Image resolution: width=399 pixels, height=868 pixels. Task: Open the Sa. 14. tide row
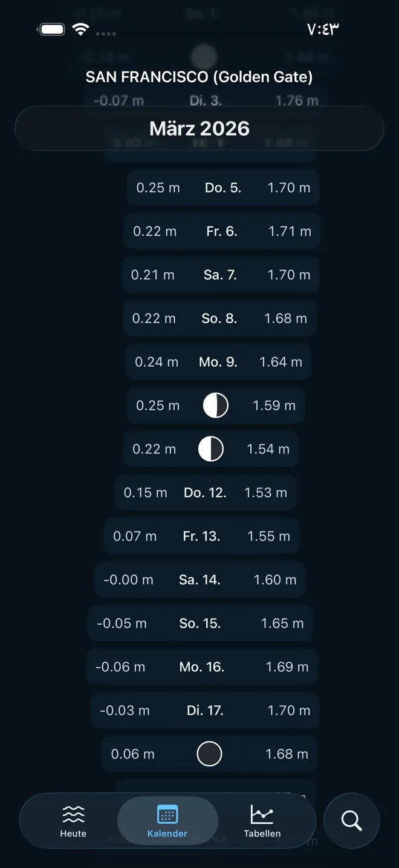click(x=199, y=580)
